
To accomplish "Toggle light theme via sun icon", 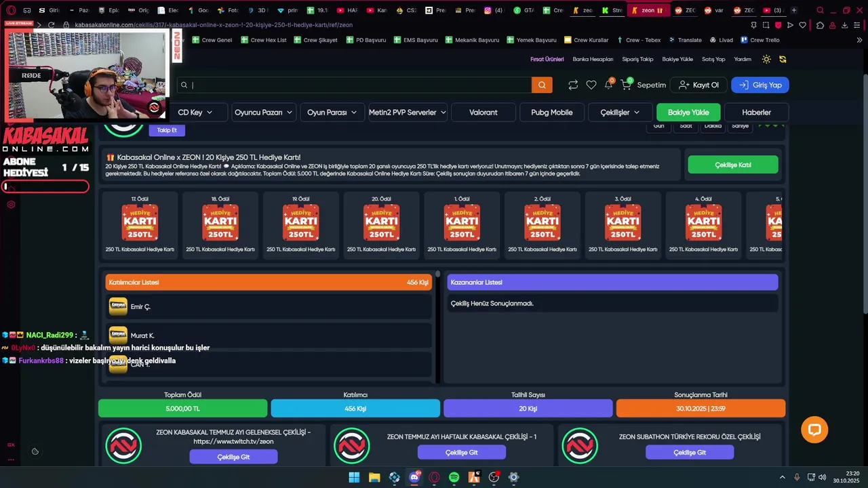I will 766,59.
